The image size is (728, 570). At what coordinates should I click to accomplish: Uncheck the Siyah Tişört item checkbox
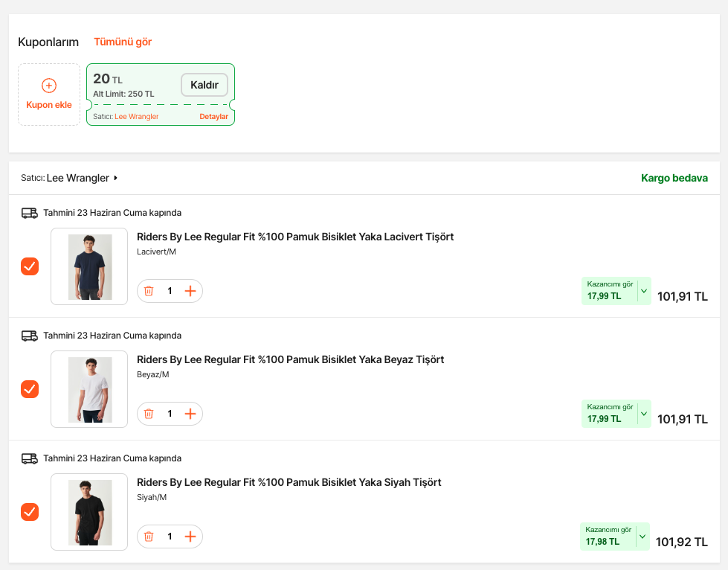(x=30, y=512)
